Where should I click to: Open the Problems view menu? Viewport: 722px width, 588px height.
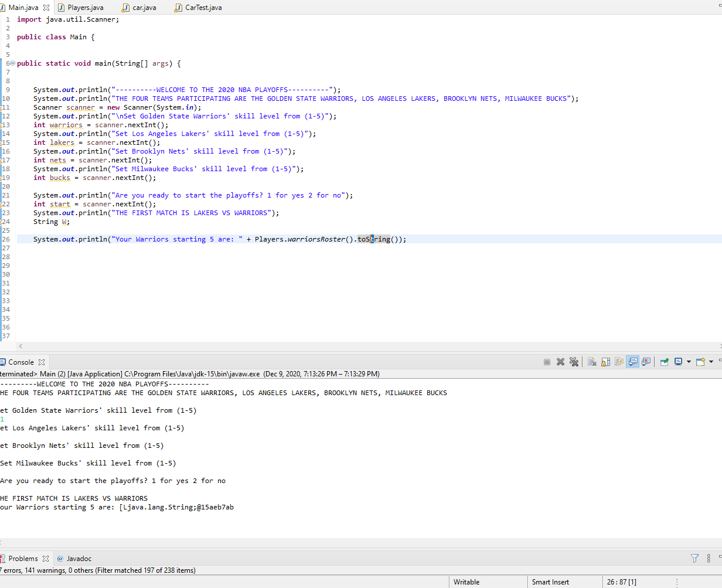(708, 558)
